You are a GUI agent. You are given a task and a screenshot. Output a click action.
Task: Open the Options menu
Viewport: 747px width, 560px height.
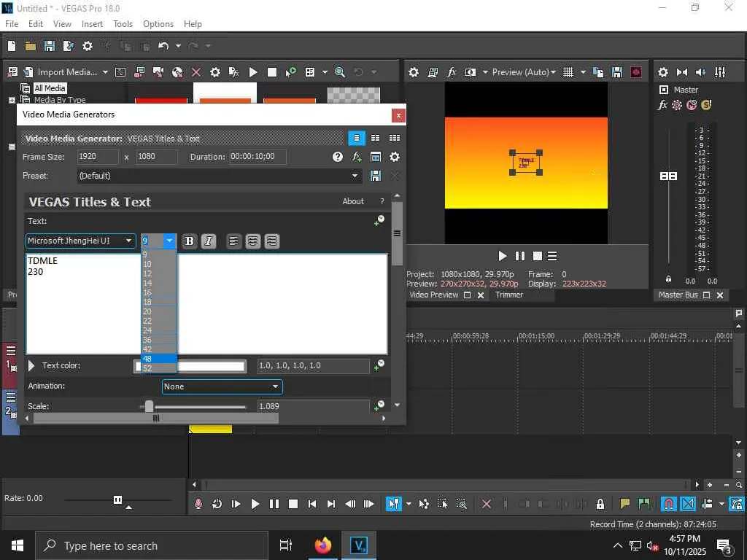pos(158,24)
